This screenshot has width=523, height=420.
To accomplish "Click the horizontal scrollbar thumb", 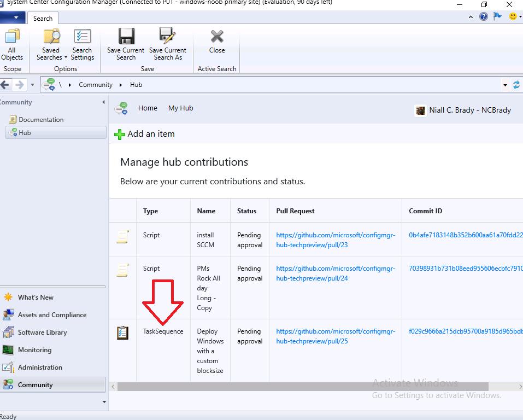I will click(303, 387).
